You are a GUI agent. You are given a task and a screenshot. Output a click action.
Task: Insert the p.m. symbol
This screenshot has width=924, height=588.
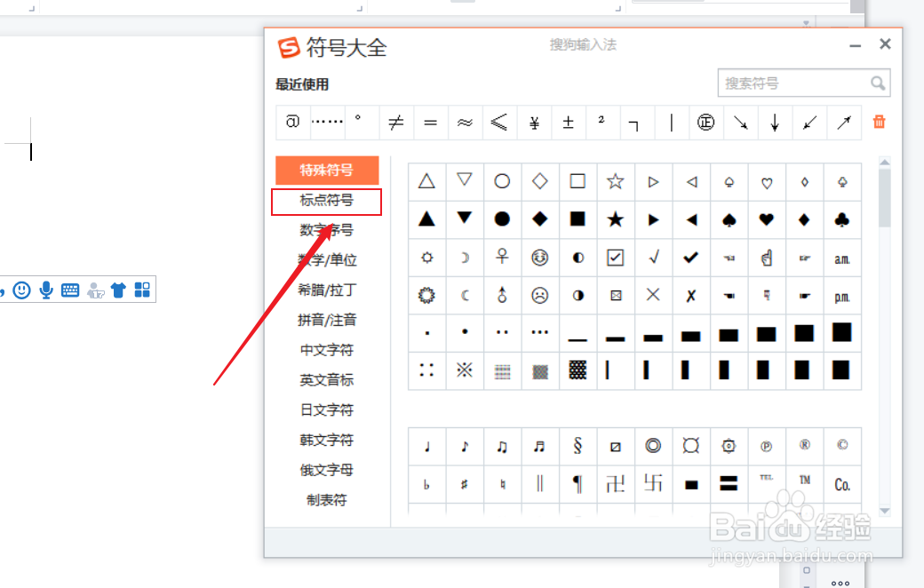click(x=842, y=297)
